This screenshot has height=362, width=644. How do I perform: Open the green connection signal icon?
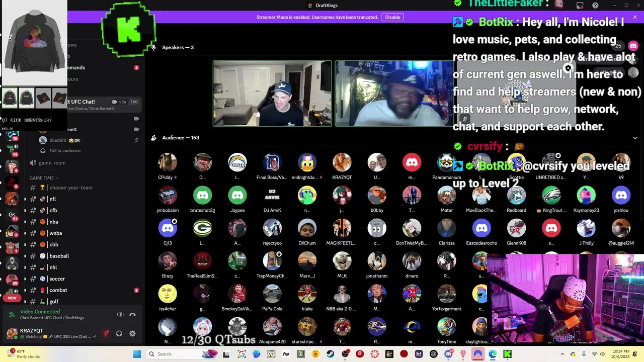[12, 315]
